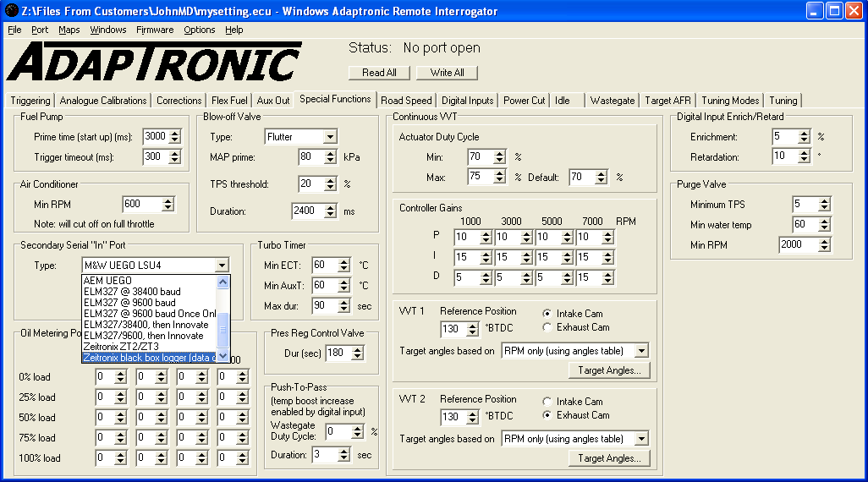Image resolution: width=868 pixels, height=482 pixels.
Task: Decrease the Digital Input Enrichment spinner
Action: (x=804, y=140)
